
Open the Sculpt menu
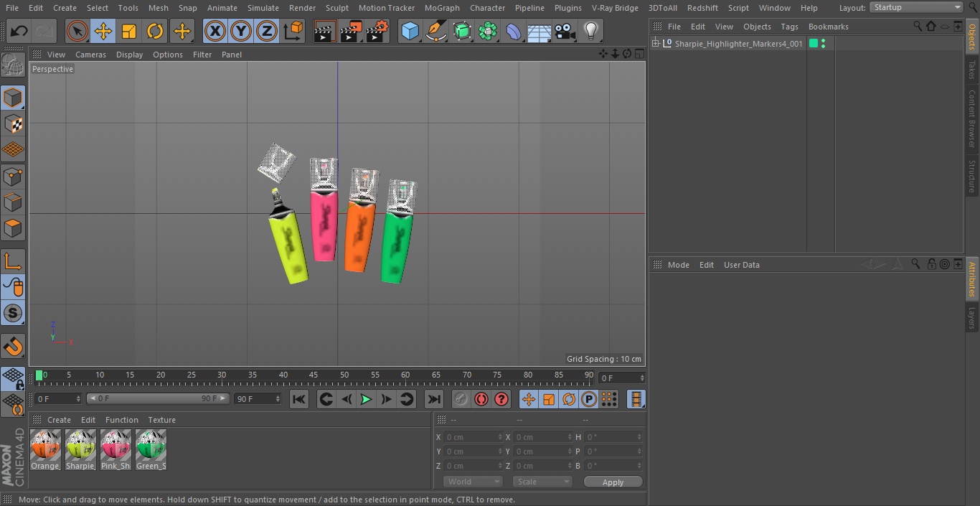[x=336, y=8]
